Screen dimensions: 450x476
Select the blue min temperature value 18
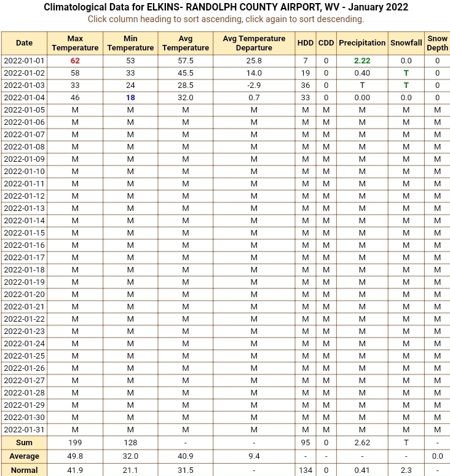130,97
